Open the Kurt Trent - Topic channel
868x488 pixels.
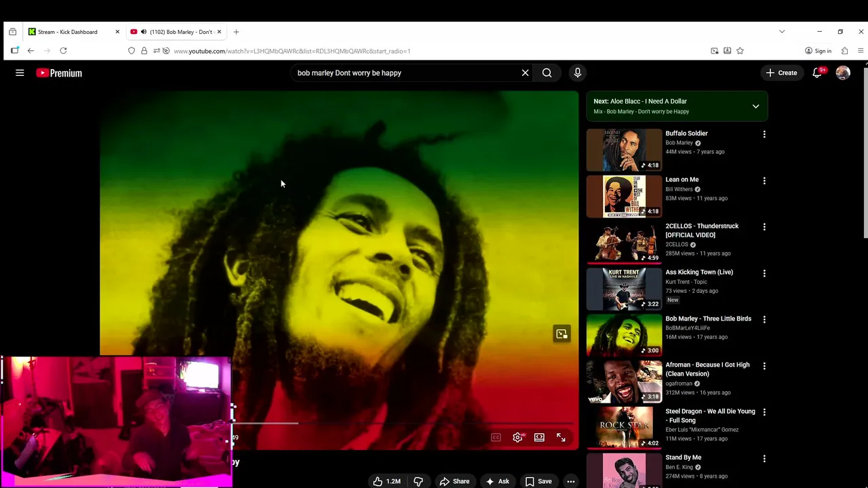pyautogui.click(x=686, y=282)
